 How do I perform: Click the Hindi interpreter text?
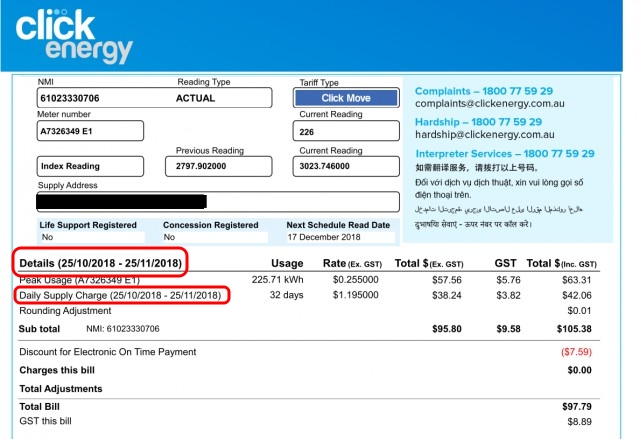[473, 224]
